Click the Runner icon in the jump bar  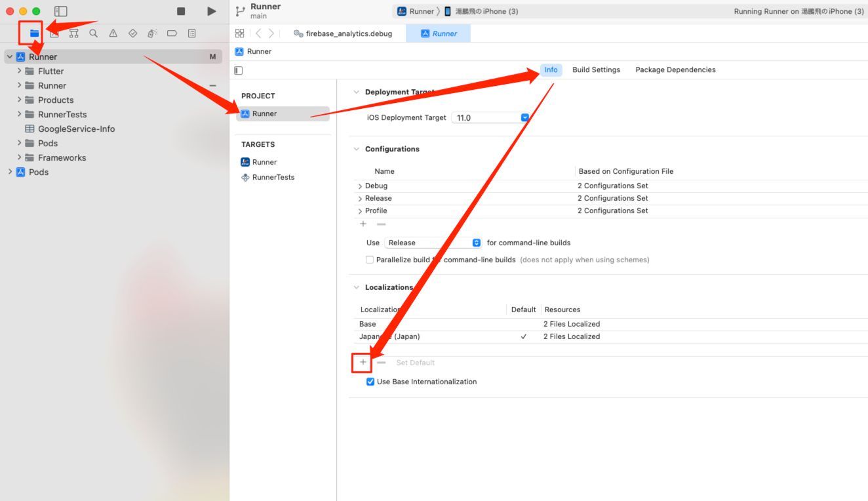tap(239, 52)
